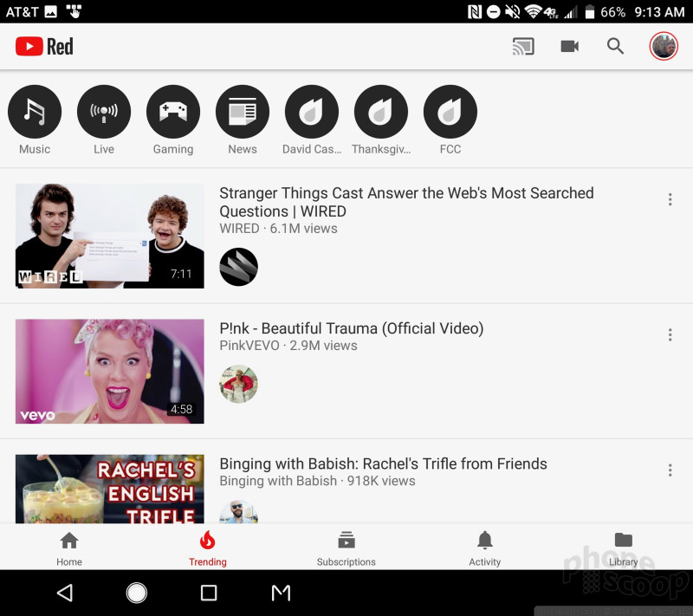The width and height of the screenshot is (693, 616).
Task: Open title 'P!nk - Beautiful Trauma (Official Video)'
Action: click(352, 328)
